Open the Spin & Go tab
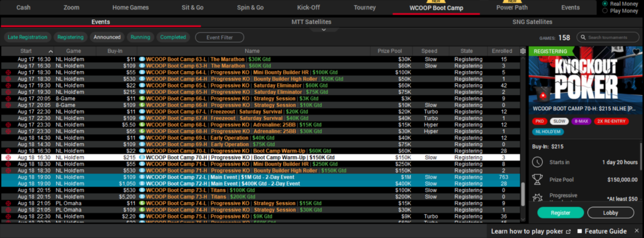This screenshot has height=238, width=644. (250, 8)
